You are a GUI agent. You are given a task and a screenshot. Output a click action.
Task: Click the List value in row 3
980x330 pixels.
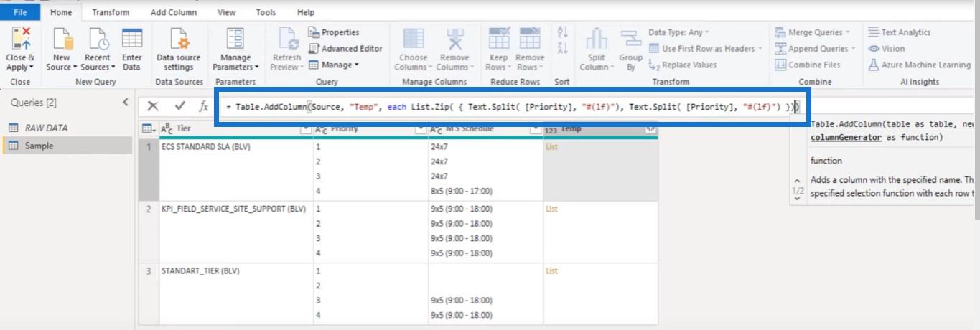point(551,271)
